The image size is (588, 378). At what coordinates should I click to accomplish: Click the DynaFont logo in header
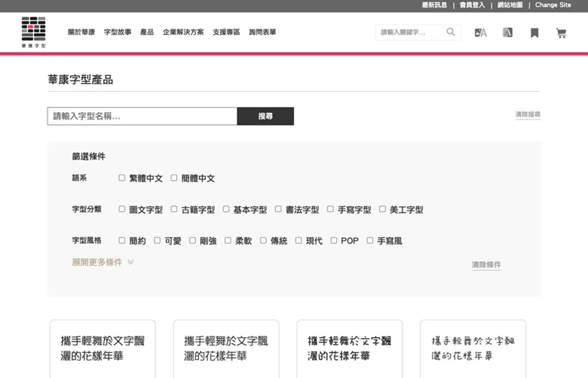pos(33,32)
